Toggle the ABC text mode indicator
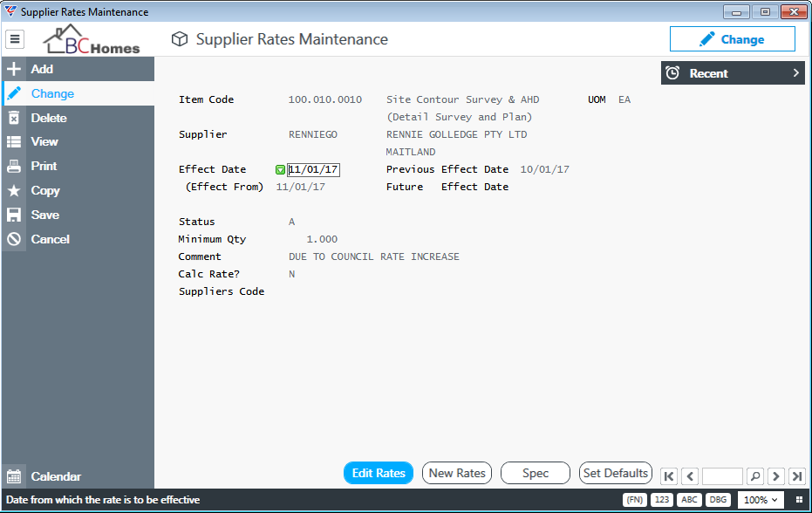The height and width of the screenshot is (513, 812). click(689, 500)
